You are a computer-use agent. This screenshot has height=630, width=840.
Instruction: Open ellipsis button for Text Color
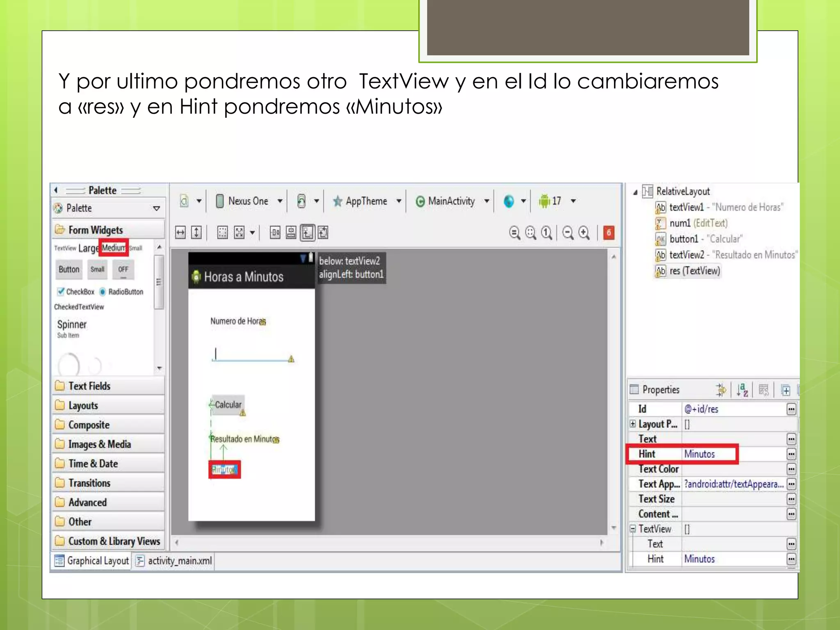pyautogui.click(x=791, y=469)
